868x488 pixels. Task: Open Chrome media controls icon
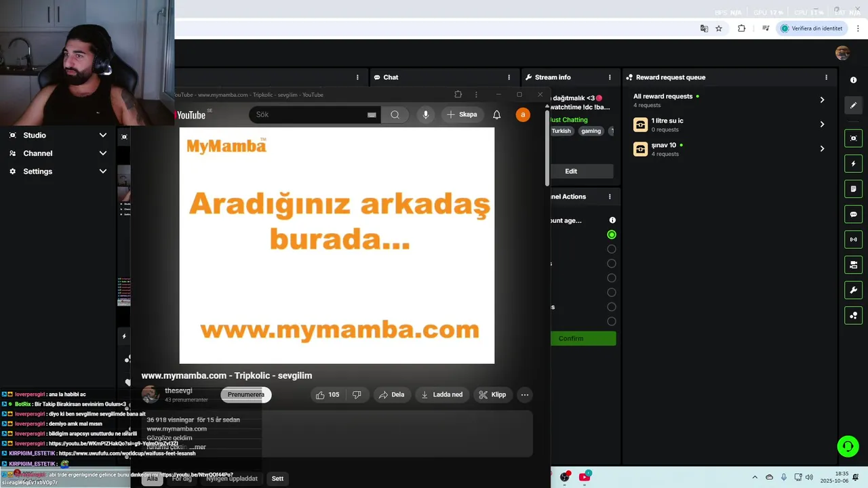point(766,28)
